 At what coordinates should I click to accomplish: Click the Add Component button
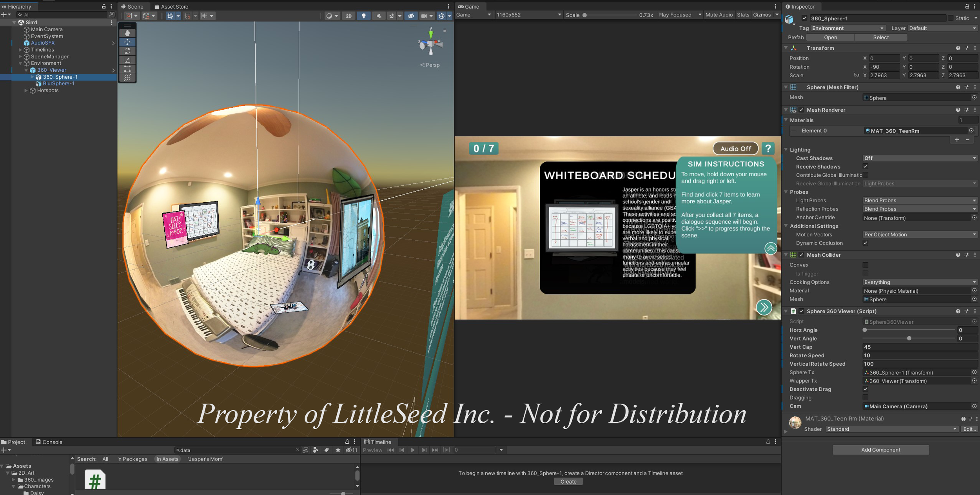tap(880, 450)
